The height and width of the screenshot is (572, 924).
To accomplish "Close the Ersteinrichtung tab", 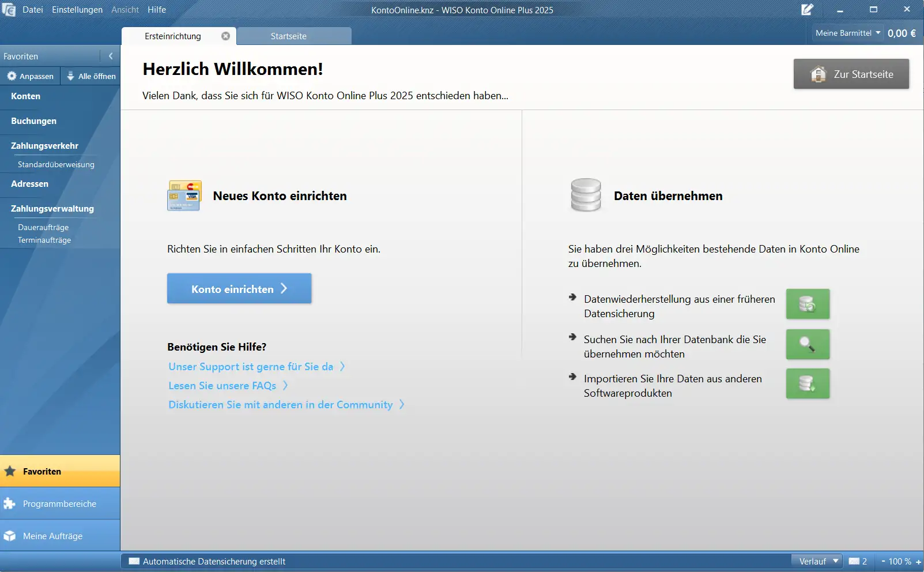I will (x=225, y=36).
